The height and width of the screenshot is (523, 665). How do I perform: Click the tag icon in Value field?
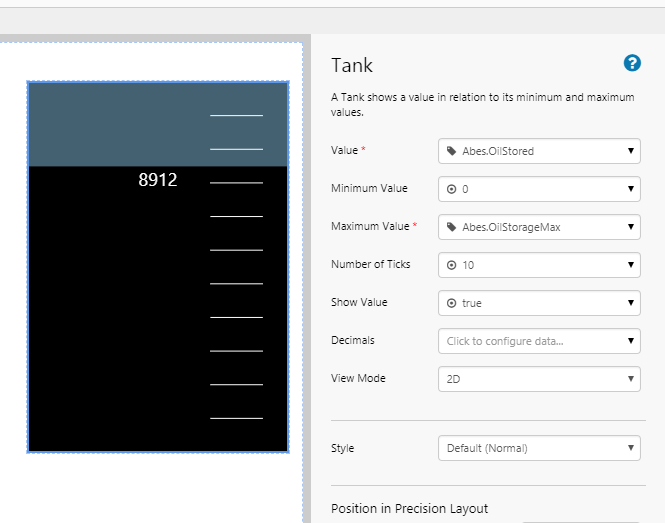(451, 151)
